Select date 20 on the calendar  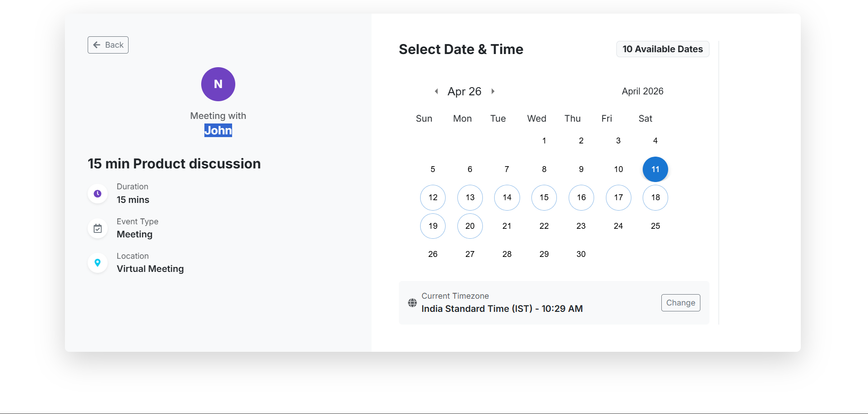[x=470, y=226]
